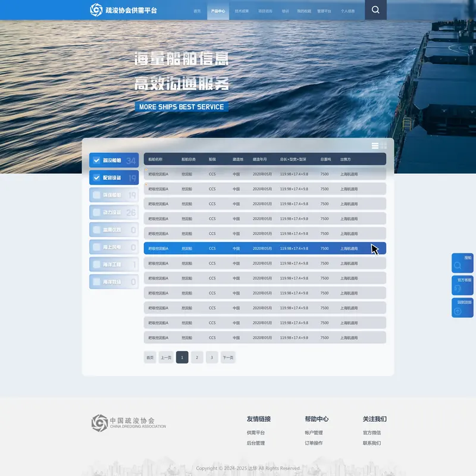The height and width of the screenshot is (476, 476).
Task: Check the 环保船舶 category filter
Action: 114,195
